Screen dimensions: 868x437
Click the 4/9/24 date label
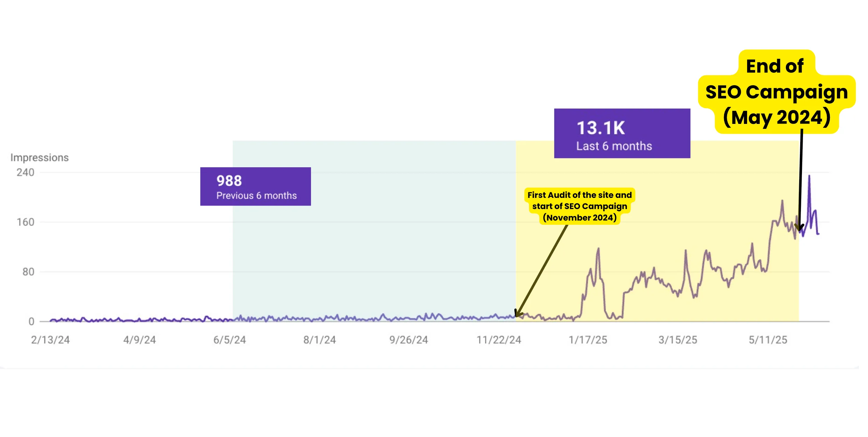140,340
